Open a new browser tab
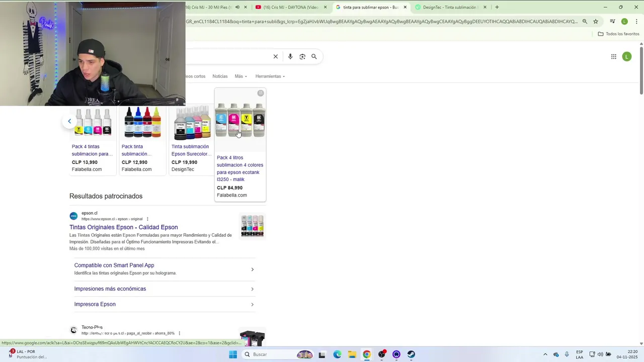This screenshot has height=362, width=644. (497, 7)
